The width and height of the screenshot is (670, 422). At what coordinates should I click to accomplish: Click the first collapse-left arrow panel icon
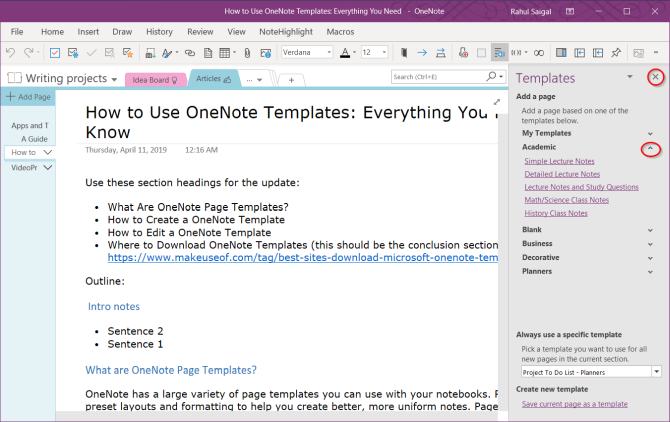[579, 53]
